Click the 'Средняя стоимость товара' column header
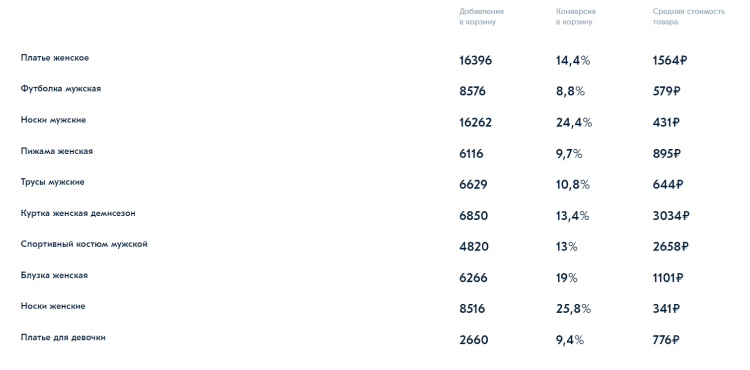 coord(689,17)
